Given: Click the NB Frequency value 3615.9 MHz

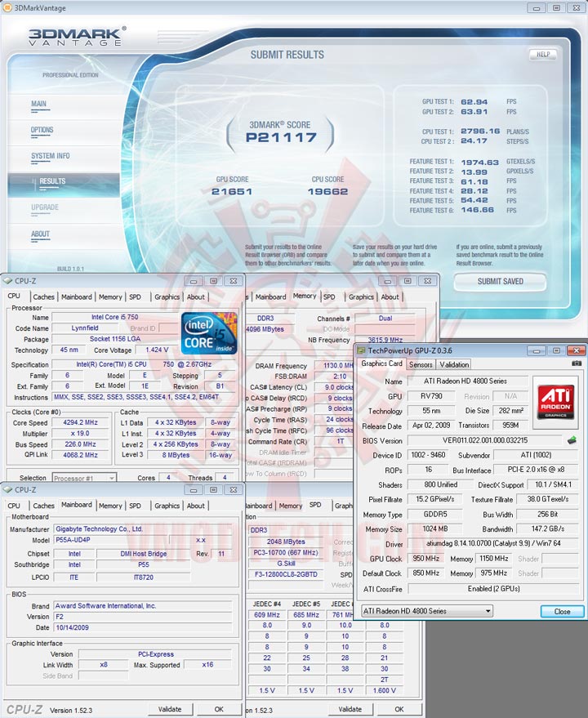Looking at the screenshot, I should [x=385, y=340].
